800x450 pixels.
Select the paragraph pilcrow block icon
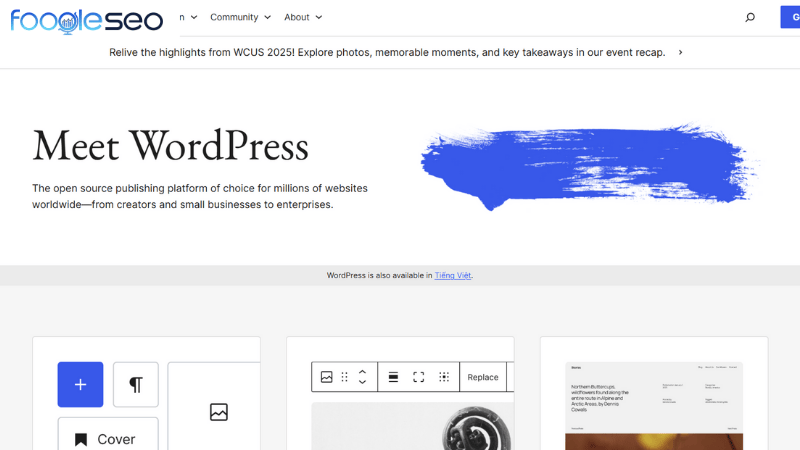(136, 385)
